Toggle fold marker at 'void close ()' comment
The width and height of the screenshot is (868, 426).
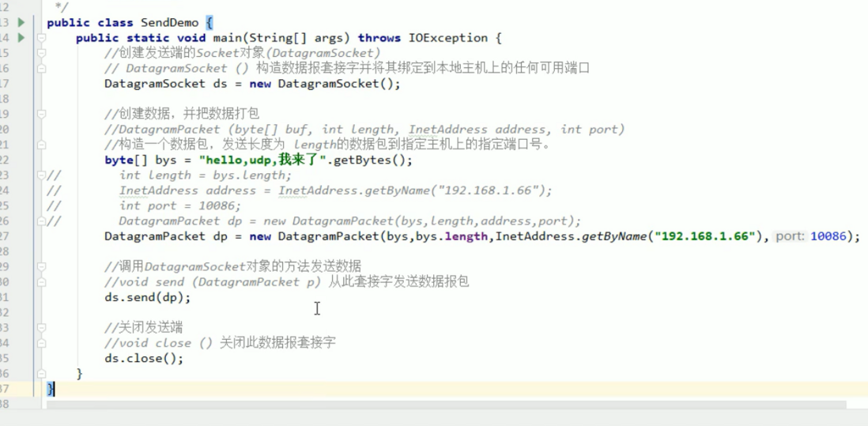42,343
